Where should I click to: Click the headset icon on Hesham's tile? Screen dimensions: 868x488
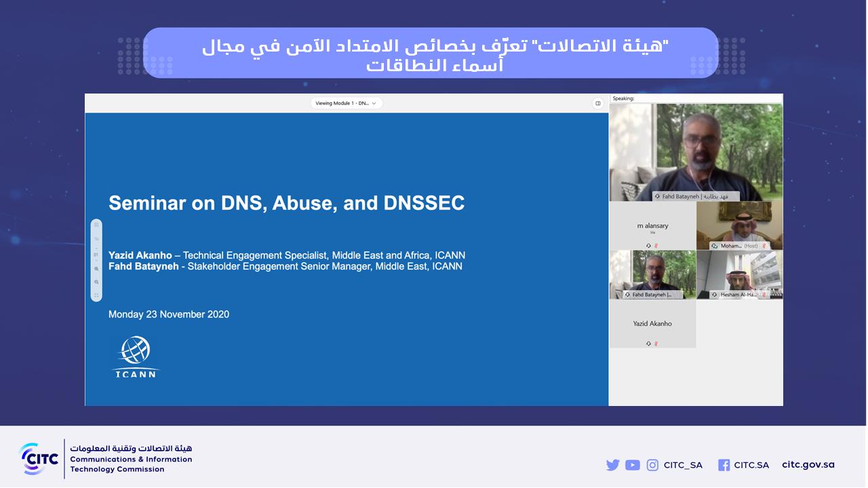pyautogui.click(x=715, y=295)
